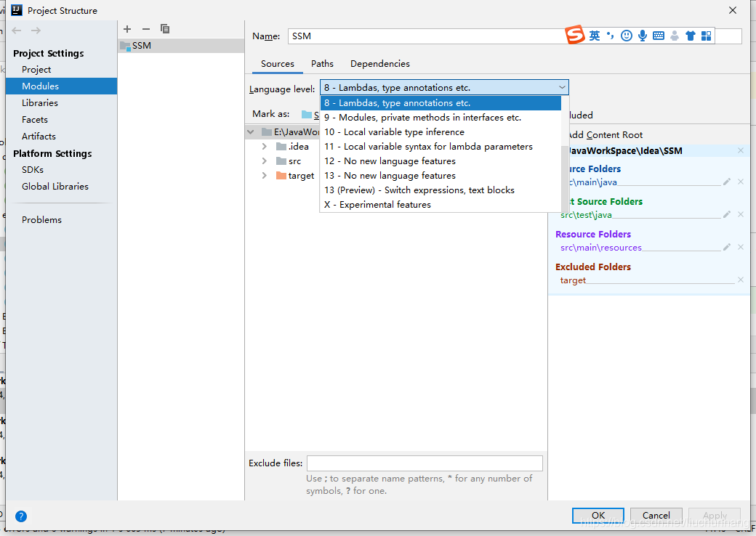Choose X - Experimental features option
Image resolution: width=756 pixels, height=536 pixels.
441,205
